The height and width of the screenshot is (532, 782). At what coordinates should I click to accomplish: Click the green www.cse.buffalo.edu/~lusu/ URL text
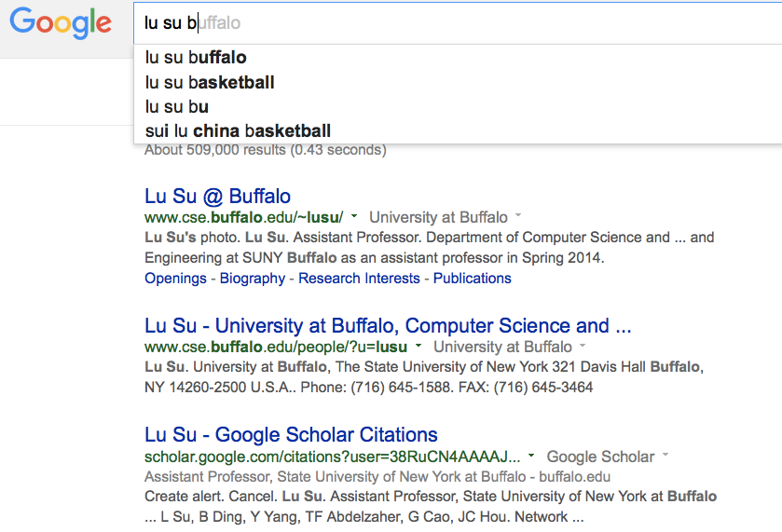click(x=244, y=218)
